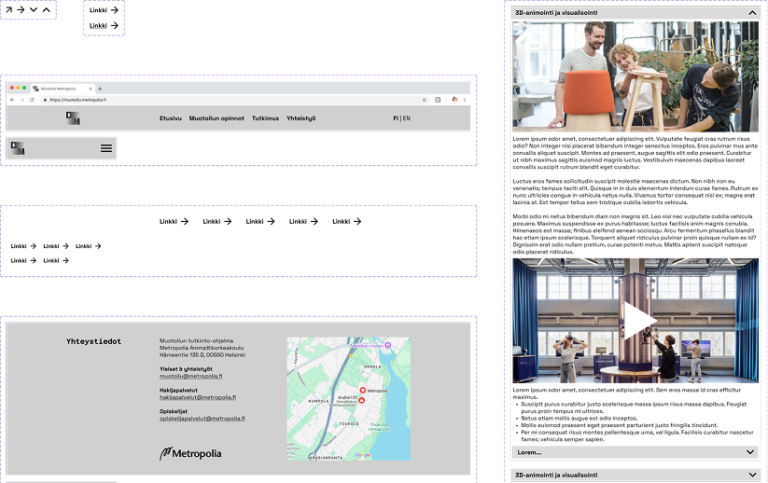The width and height of the screenshot is (768, 483).
Task: Click the Metropolia logo in the footer
Action: click(x=190, y=454)
